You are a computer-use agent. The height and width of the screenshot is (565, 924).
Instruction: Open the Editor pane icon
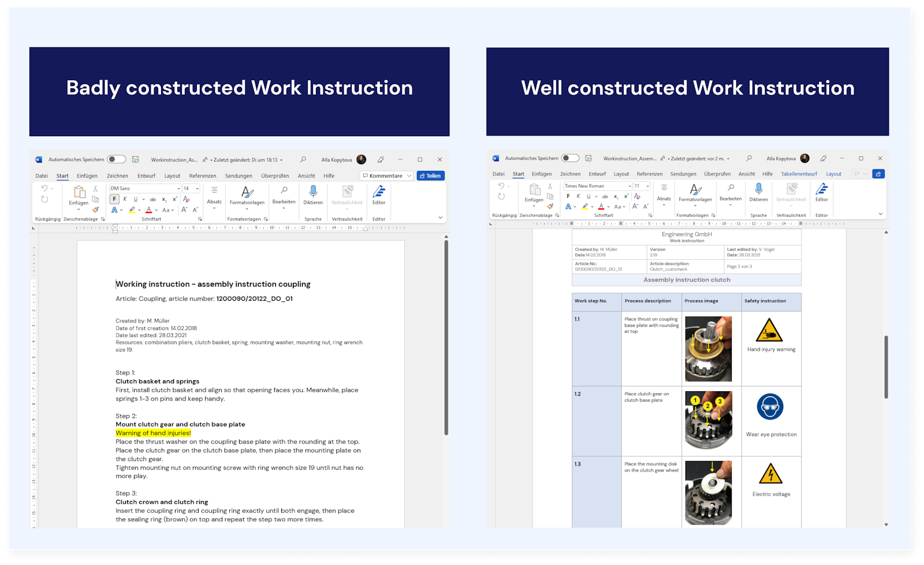[379, 192]
